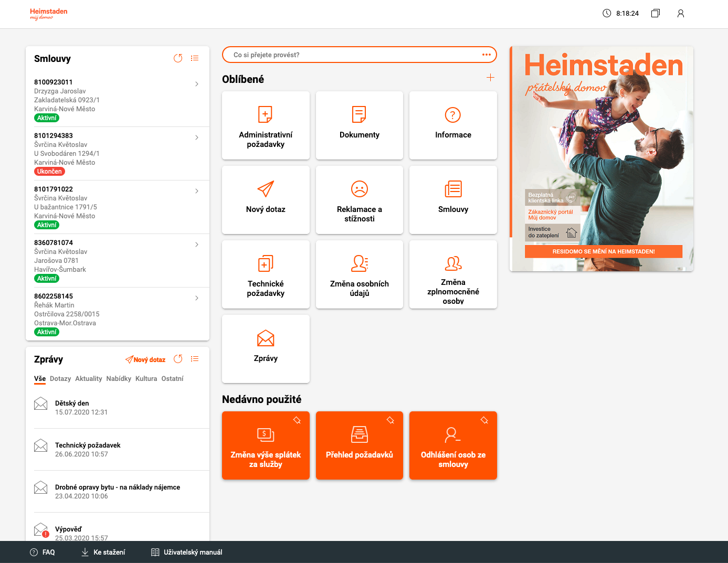Click address Jarošova 0781
The image size is (728, 563).
[x=56, y=260]
